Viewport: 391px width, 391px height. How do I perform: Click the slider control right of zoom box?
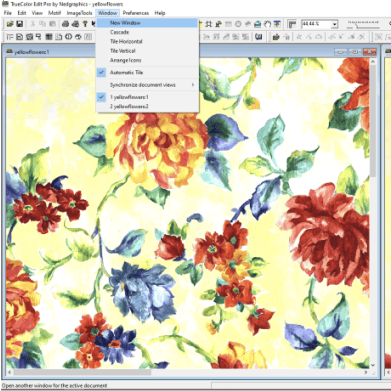pyautogui.click(x=363, y=24)
